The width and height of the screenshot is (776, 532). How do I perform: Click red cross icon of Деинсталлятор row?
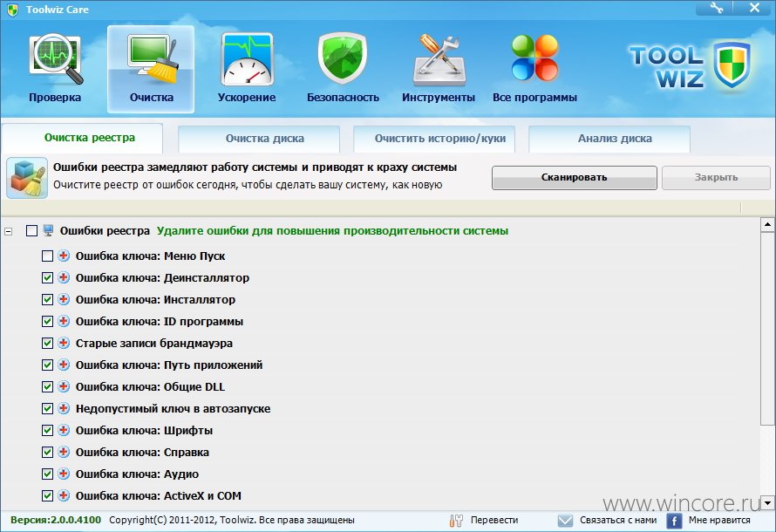coord(64,277)
